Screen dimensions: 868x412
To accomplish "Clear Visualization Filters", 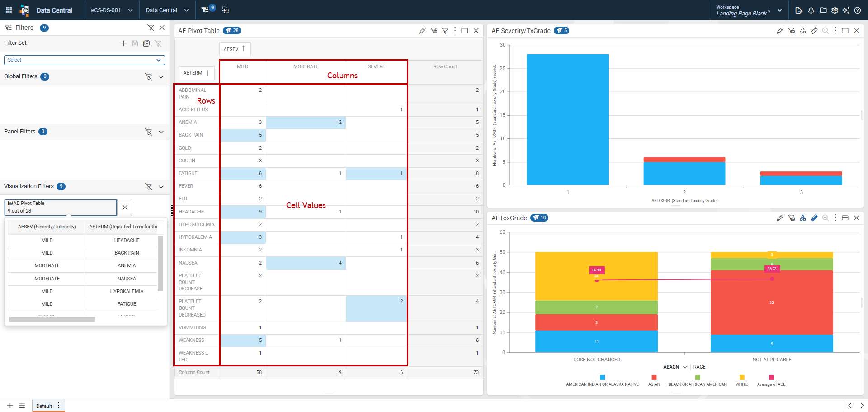I will point(148,187).
